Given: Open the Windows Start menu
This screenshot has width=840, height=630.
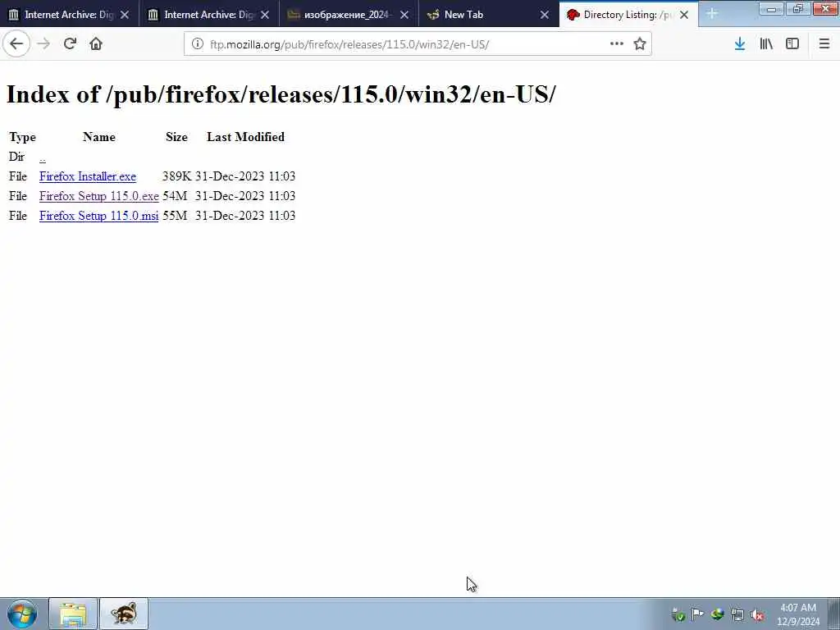Looking at the screenshot, I should click(x=22, y=614).
